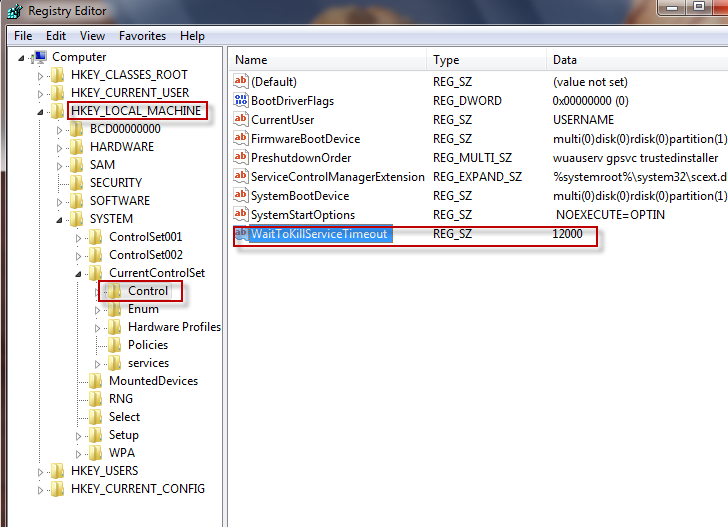
Task: Click the 12000 data cell
Action: point(567,234)
